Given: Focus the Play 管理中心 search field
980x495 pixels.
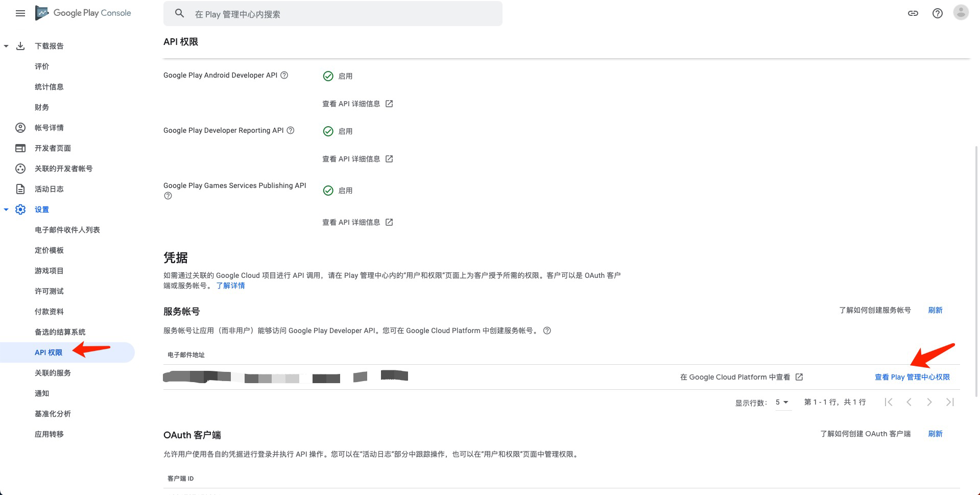Looking at the screenshot, I should (x=333, y=14).
